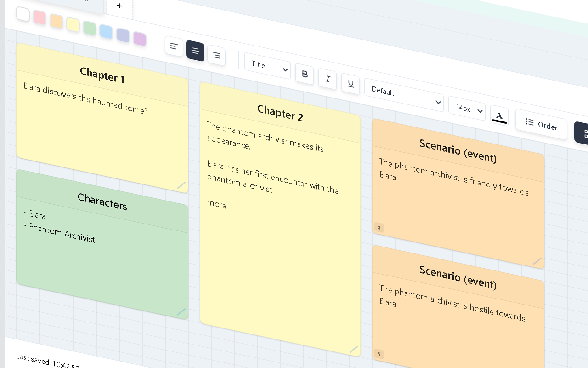Click the Chapter 1 note title

[x=102, y=75]
